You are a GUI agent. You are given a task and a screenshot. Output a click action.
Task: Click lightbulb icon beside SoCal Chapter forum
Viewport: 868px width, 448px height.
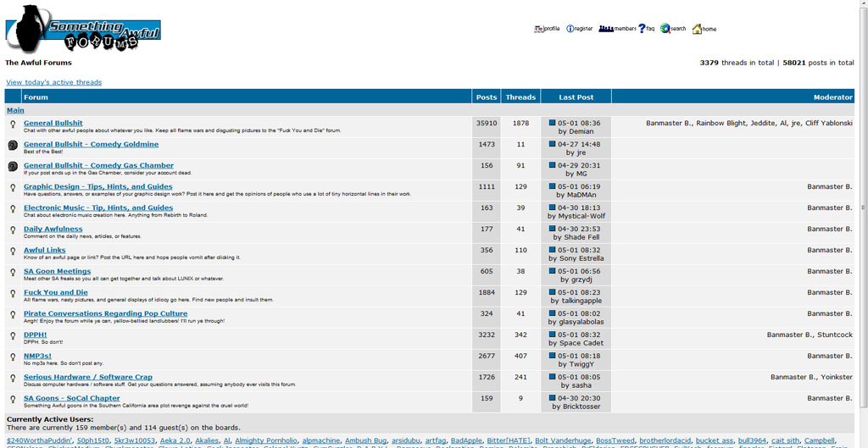13,399
